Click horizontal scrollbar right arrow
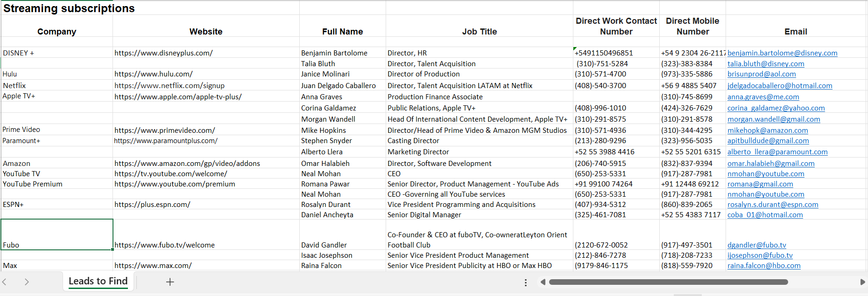Image resolution: width=868 pixels, height=296 pixels. 862,282
